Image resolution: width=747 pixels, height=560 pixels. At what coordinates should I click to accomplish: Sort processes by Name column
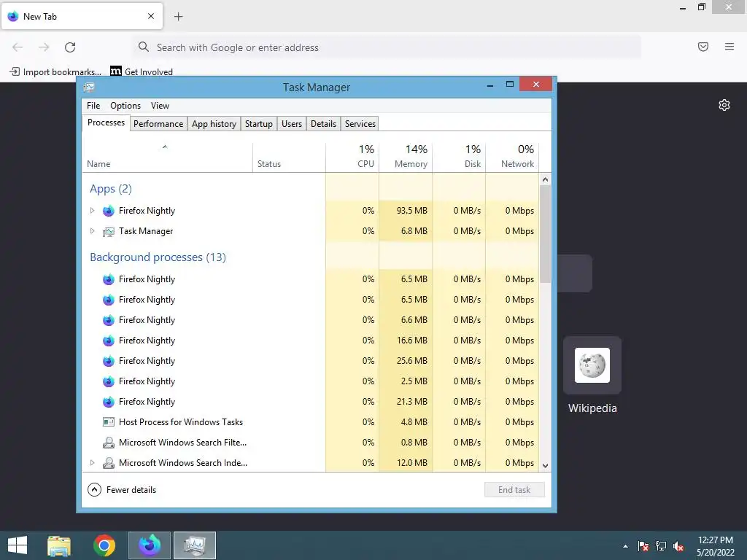point(167,157)
